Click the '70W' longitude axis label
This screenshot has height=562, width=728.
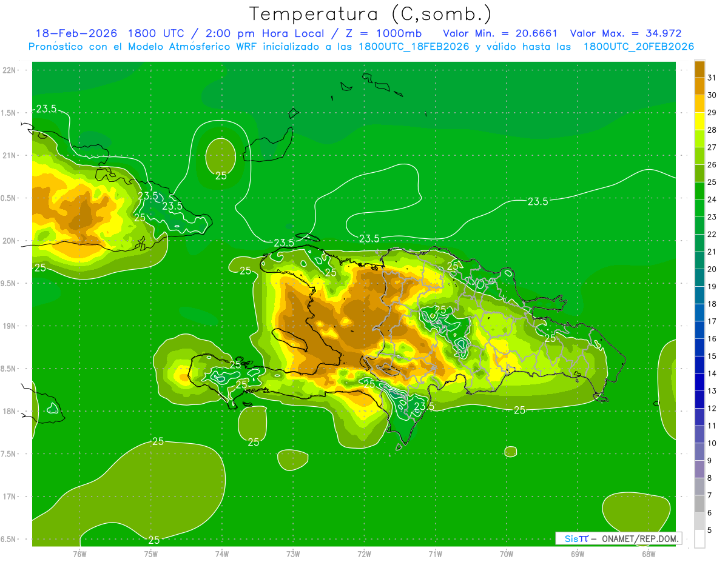[507, 553]
